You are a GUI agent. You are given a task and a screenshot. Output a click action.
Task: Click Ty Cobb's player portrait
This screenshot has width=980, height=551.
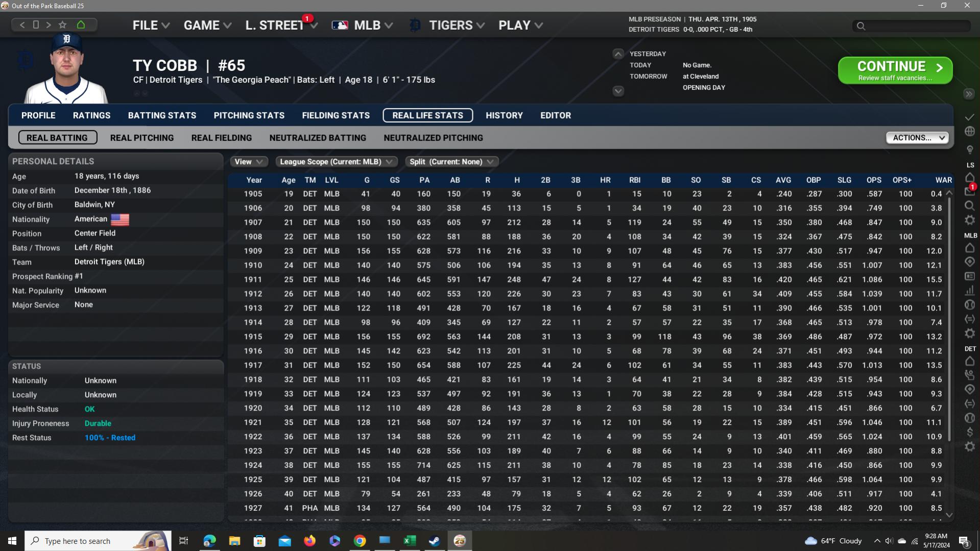coord(66,69)
